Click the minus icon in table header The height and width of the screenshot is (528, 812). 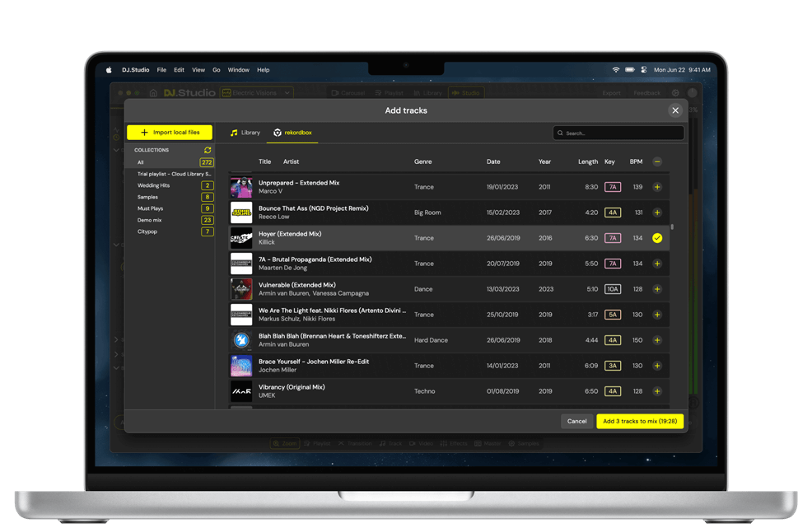pos(657,162)
